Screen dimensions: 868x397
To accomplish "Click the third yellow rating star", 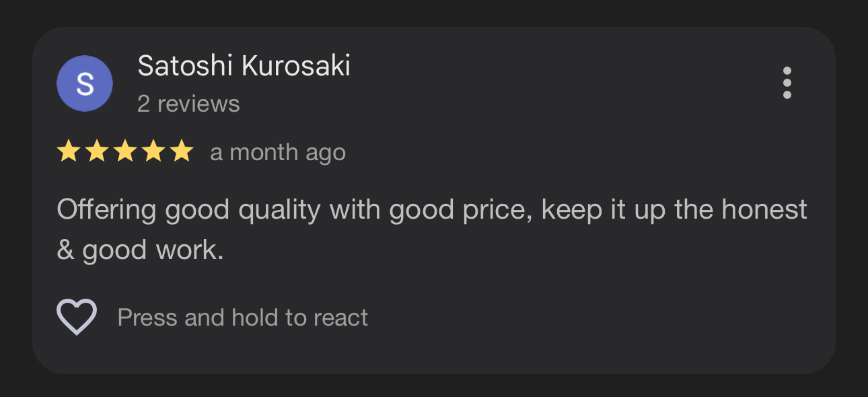I will point(125,152).
